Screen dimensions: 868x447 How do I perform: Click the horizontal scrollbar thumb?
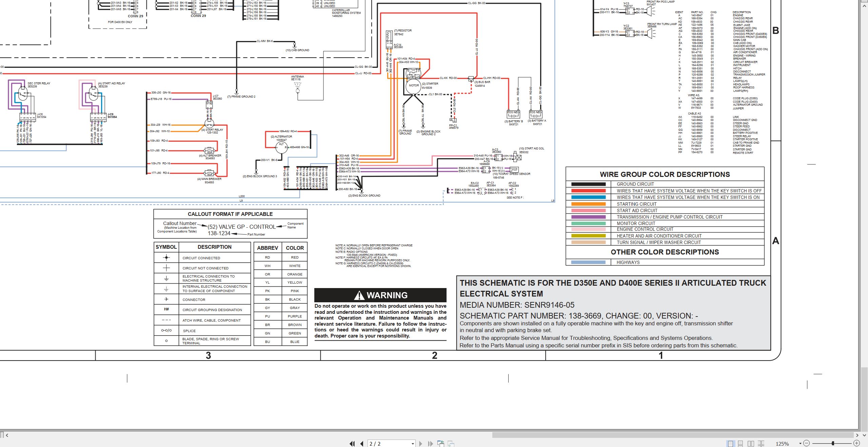(x=673, y=435)
